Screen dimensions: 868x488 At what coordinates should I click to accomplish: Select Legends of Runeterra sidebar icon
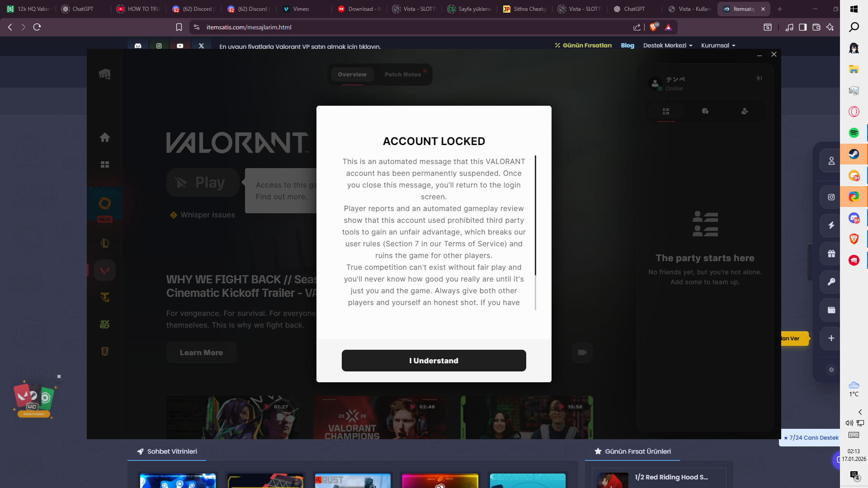tap(105, 352)
